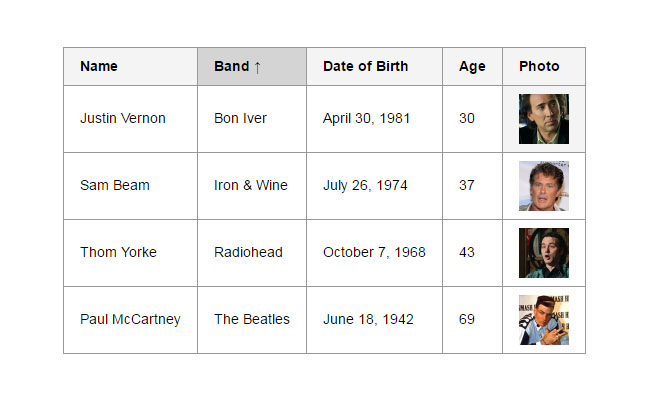
Task: Click the October 7, 1968 date cell
Action: (374, 253)
